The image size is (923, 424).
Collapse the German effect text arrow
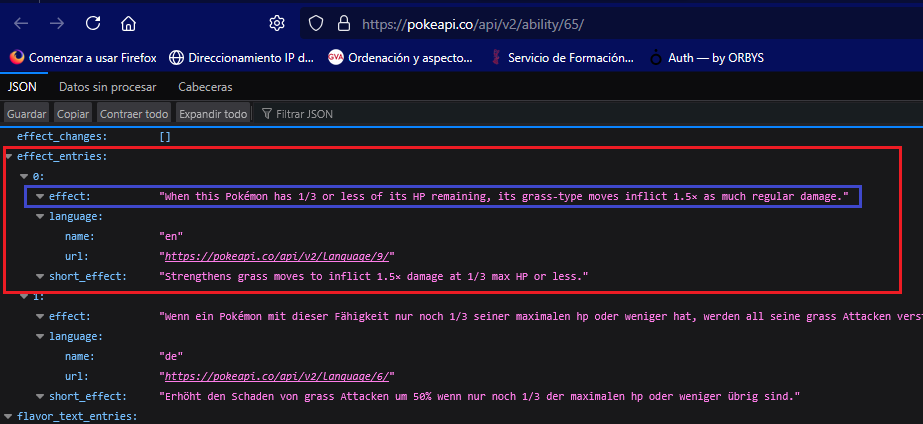point(40,317)
